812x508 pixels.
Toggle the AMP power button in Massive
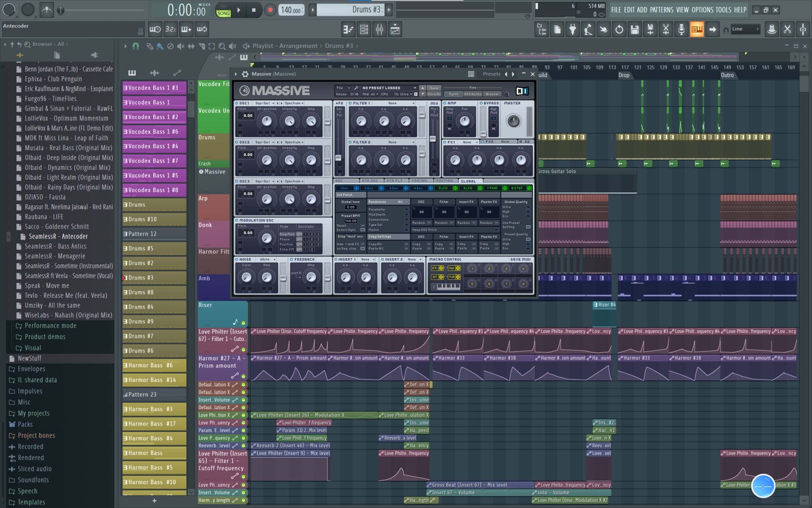click(445, 103)
